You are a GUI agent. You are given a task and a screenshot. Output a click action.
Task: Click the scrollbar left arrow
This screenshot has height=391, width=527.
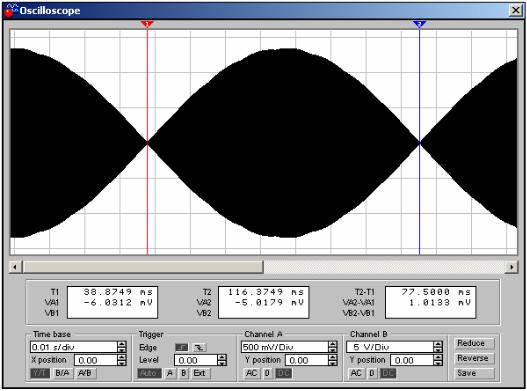click(15, 267)
